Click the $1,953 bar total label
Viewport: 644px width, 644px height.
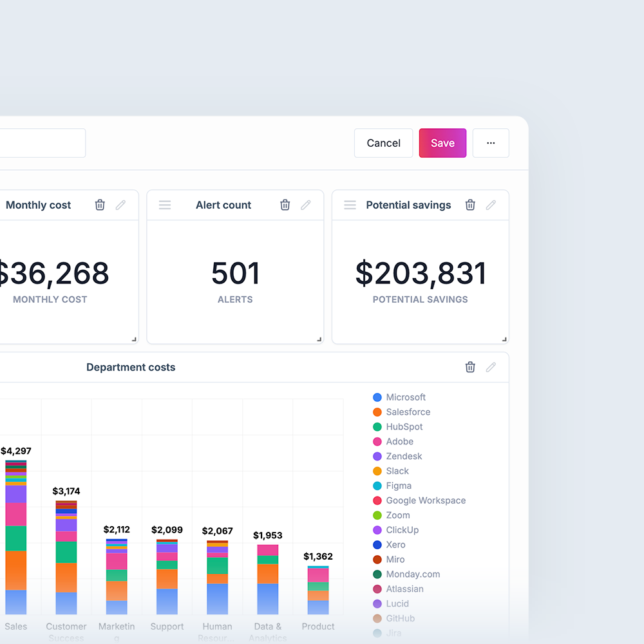pyautogui.click(x=268, y=536)
